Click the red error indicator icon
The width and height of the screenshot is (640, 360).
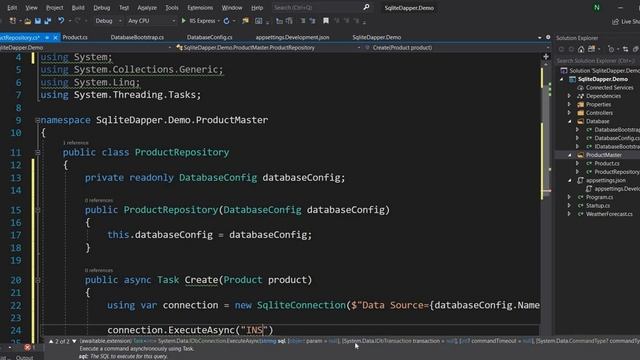point(27,347)
